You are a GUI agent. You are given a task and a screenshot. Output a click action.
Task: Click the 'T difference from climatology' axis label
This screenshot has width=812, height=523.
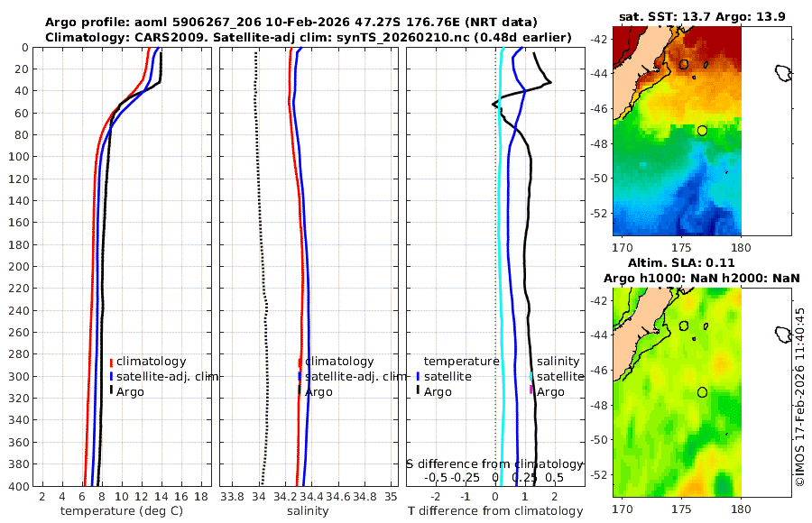pos(495,511)
